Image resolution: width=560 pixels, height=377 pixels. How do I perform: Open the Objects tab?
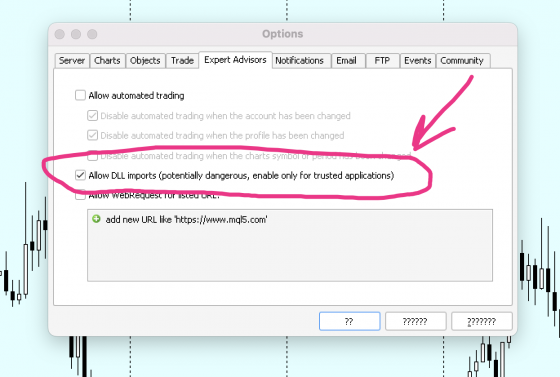click(x=145, y=61)
